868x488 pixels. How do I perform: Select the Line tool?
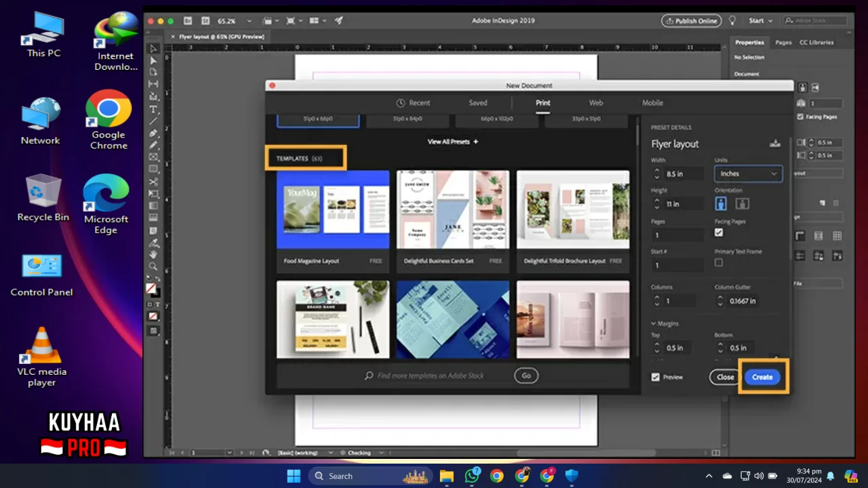(154, 121)
